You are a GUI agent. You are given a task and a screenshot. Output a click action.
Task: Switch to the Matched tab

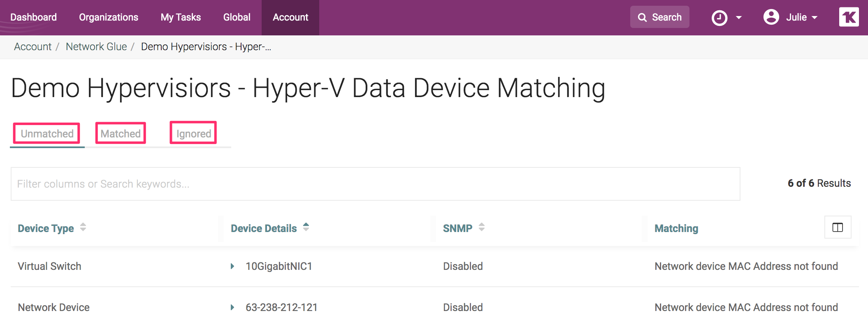120,133
